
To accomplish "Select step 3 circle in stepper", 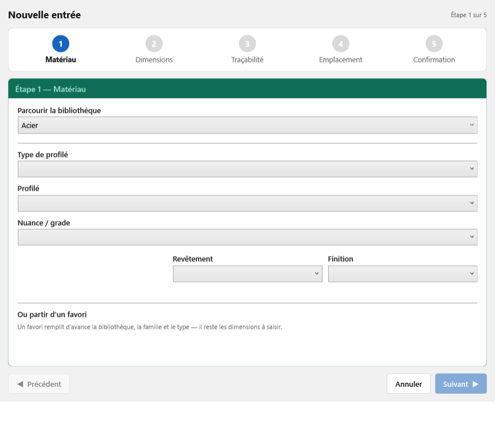I will [247, 44].
